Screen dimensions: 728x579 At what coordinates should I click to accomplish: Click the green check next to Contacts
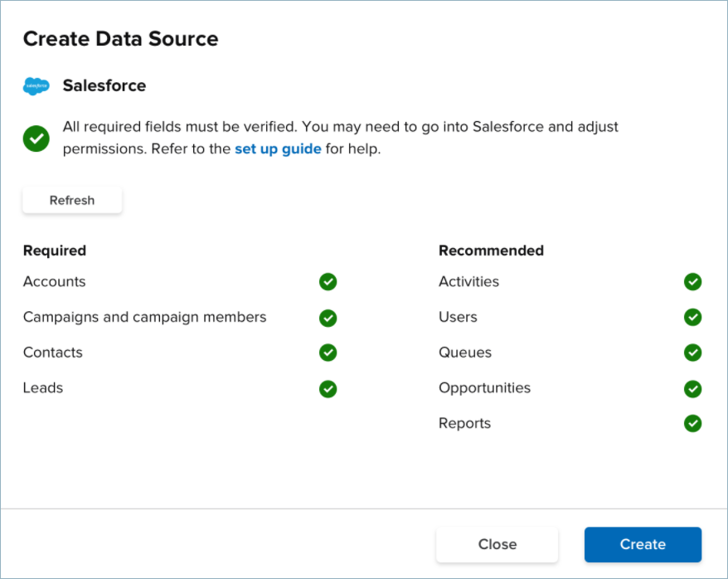click(x=328, y=353)
